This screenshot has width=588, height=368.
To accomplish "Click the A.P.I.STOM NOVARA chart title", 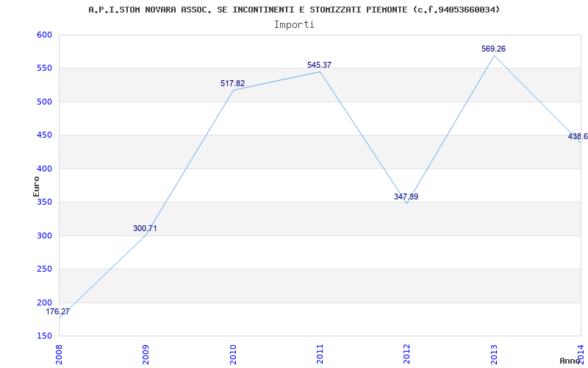I will (x=294, y=10).
